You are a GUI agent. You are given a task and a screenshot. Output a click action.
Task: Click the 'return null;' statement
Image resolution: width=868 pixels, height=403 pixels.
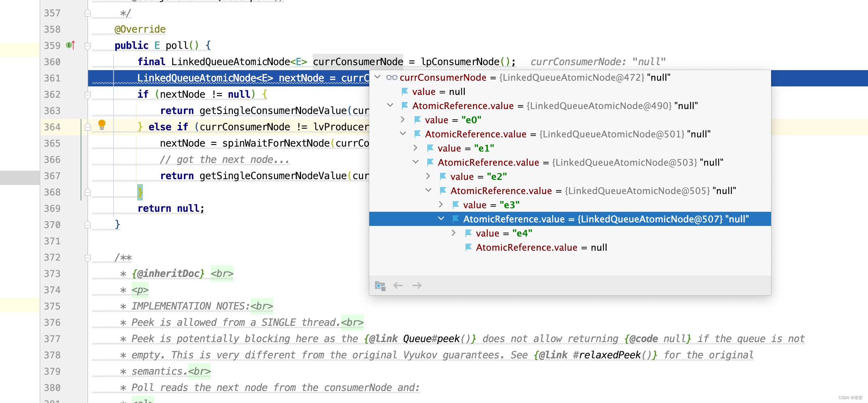(171, 209)
